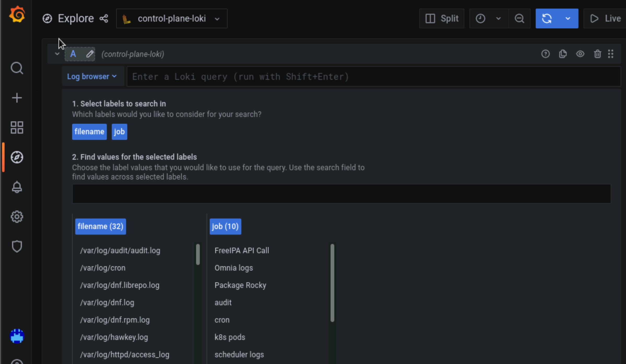Click the query letter A label
626x364 pixels.
73,54
